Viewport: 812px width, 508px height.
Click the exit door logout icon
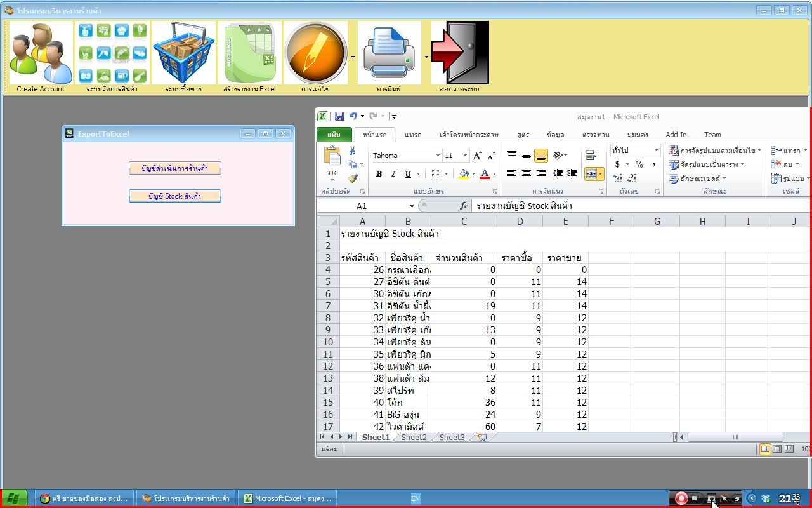point(460,53)
